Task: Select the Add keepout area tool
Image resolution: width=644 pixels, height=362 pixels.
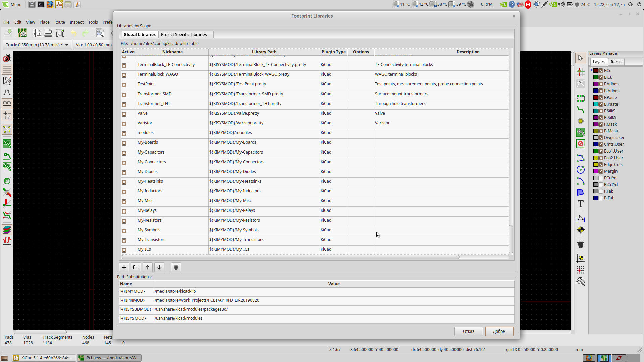Action: click(x=581, y=144)
